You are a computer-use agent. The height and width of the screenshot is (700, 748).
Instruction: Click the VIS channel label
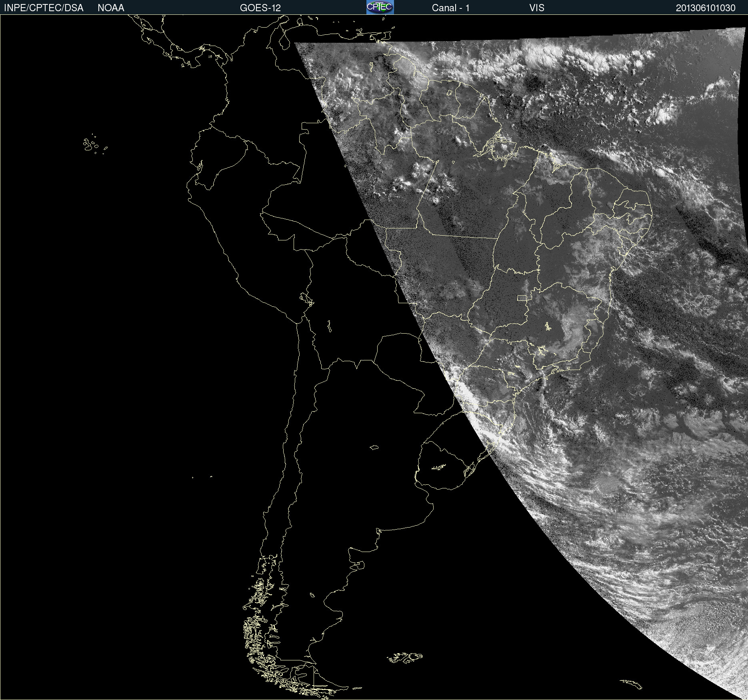(537, 8)
